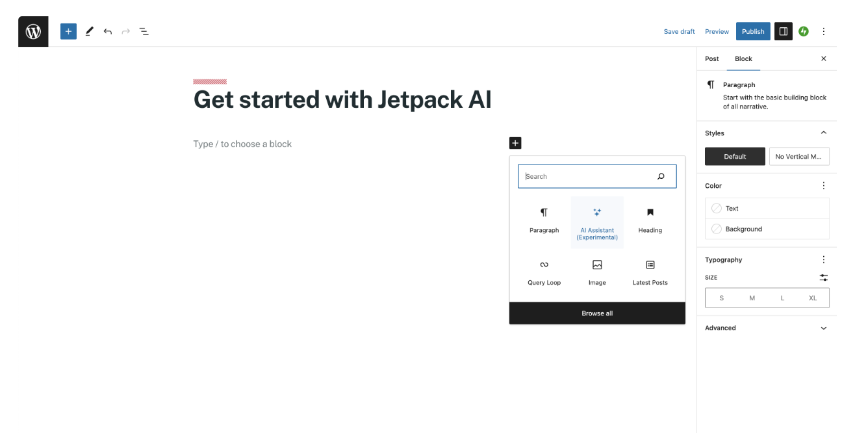Click the Undo arrow icon
868x433 pixels.
108,31
